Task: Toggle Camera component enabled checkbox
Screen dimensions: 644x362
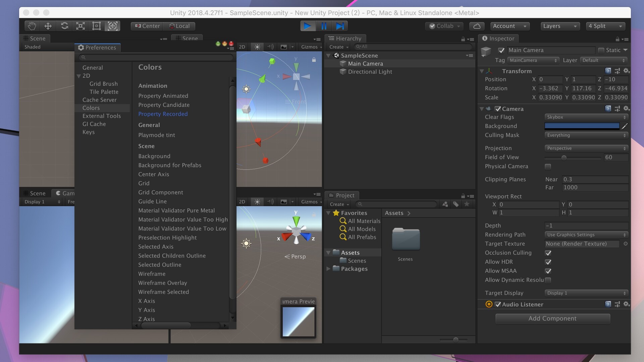Action: click(498, 109)
